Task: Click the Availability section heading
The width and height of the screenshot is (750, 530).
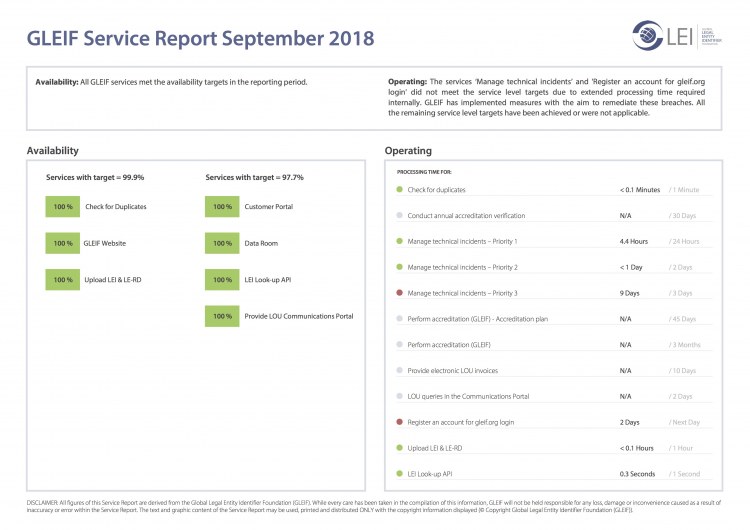Action: point(53,150)
